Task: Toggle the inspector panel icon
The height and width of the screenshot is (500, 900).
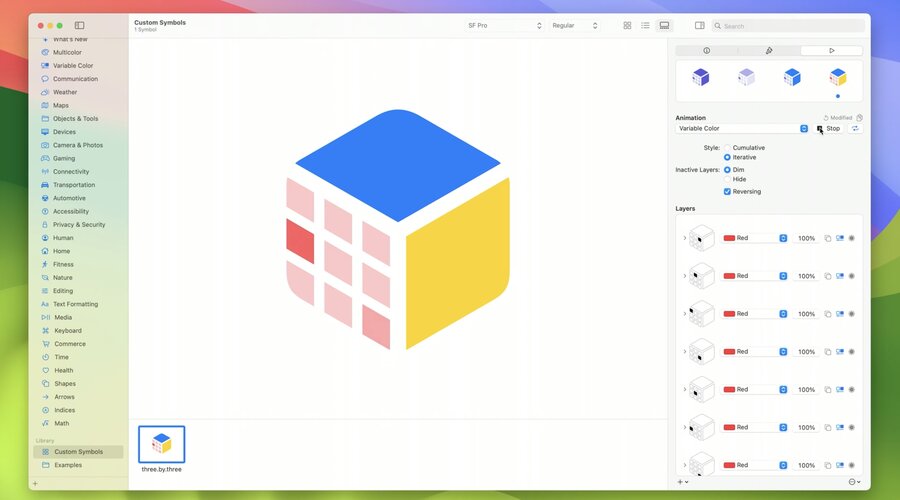Action: tap(699, 25)
